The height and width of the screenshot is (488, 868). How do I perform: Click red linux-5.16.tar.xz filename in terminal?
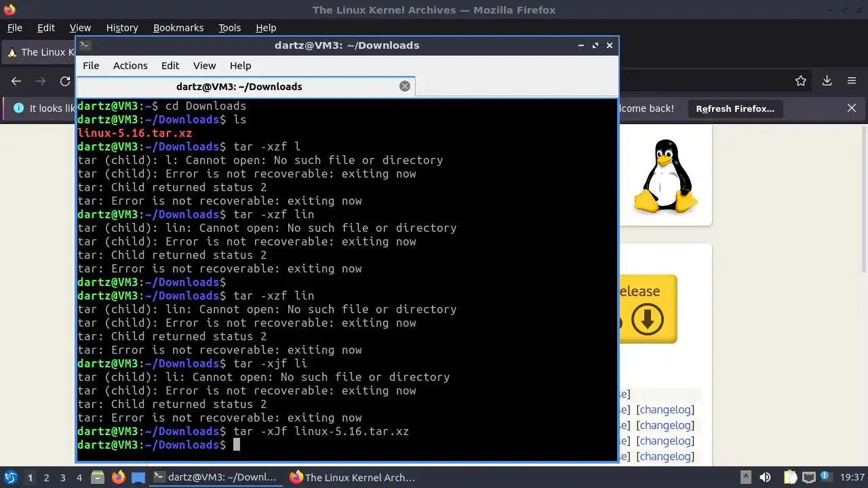click(135, 133)
